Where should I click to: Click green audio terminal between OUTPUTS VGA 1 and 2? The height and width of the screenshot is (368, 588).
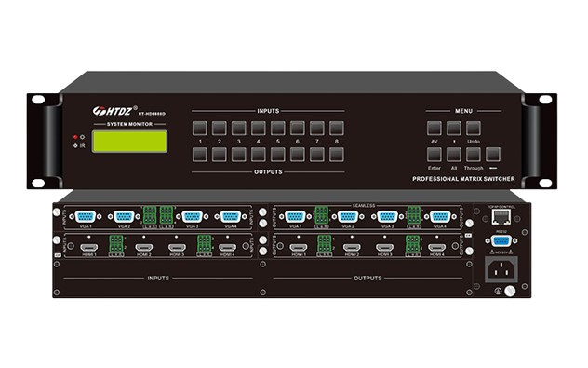[322, 215]
